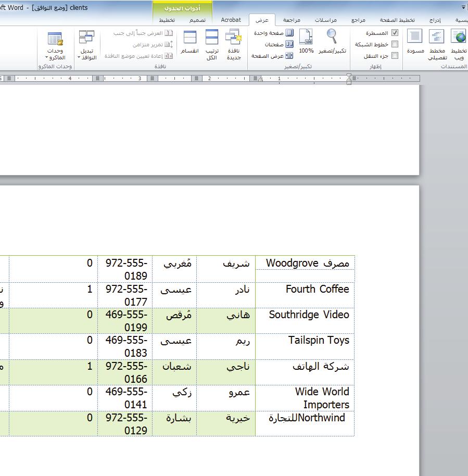468x476 pixels.
Task: Click phone number 469-555-0141
Action: [x=127, y=398]
